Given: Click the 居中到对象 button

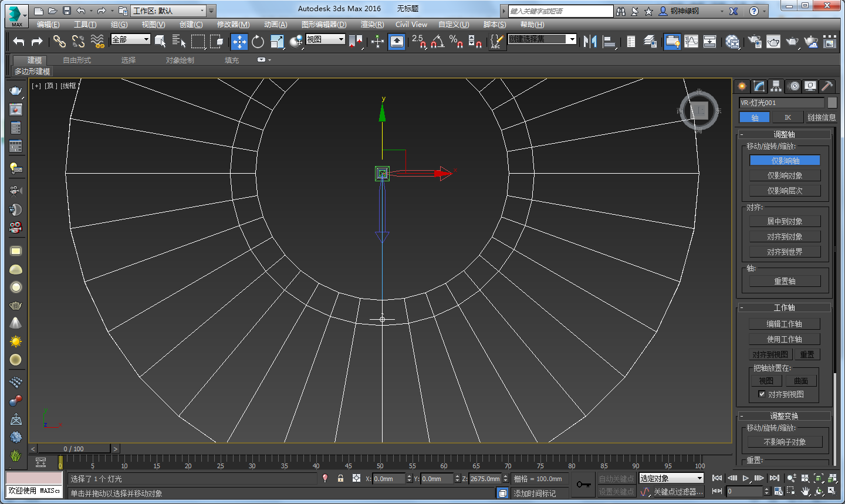Looking at the screenshot, I should click(785, 221).
